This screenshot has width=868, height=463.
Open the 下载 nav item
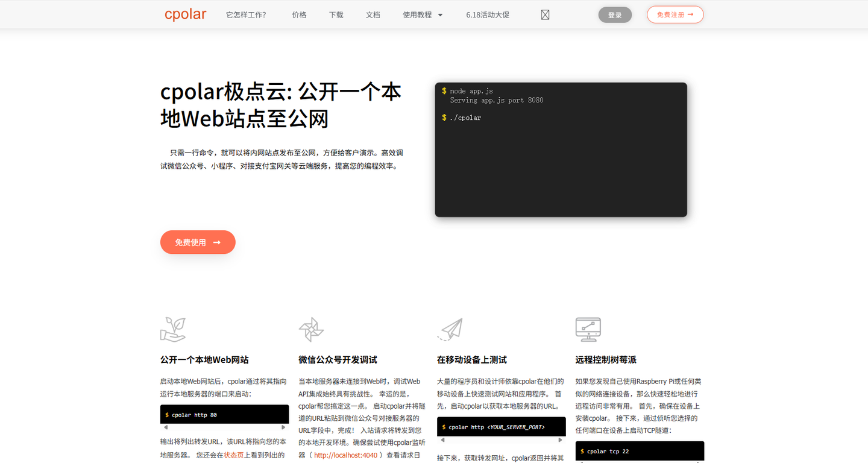coord(336,14)
